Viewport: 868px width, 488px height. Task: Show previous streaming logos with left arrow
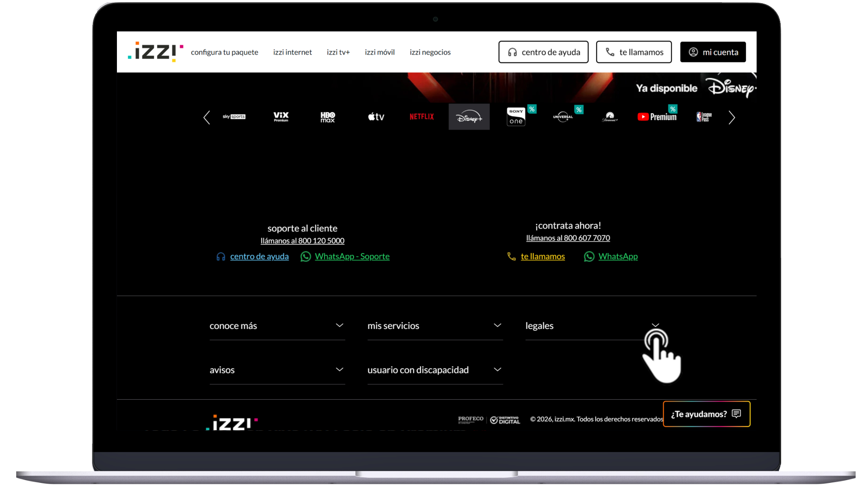click(x=207, y=117)
